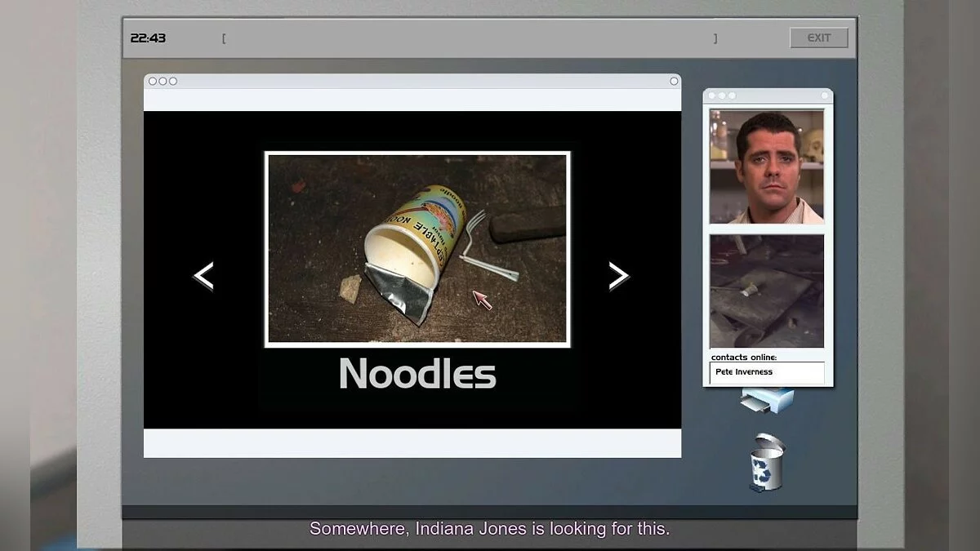
Task: Go to the previous photo with left arrow
Action: click(x=203, y=276)
